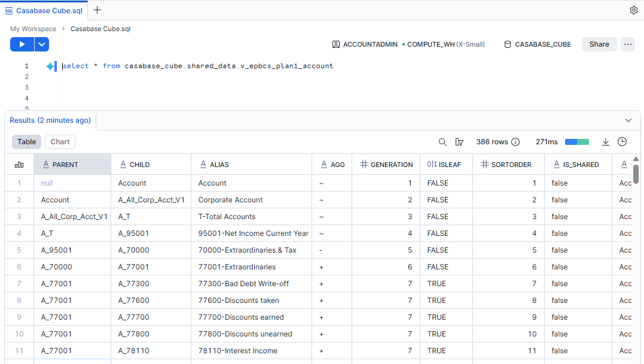644x364 pixels.
Task: Click the Share button
Action: click(x=599, y=44)
